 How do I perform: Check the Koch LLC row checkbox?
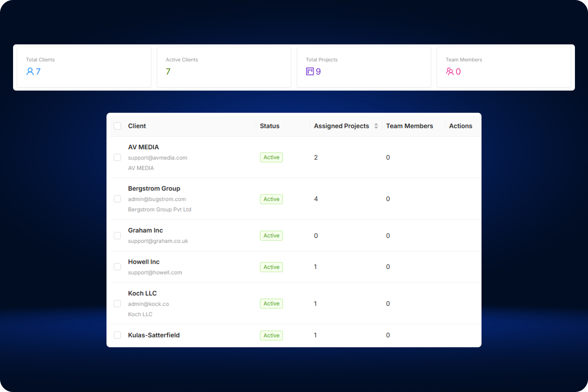coord(117,303)
